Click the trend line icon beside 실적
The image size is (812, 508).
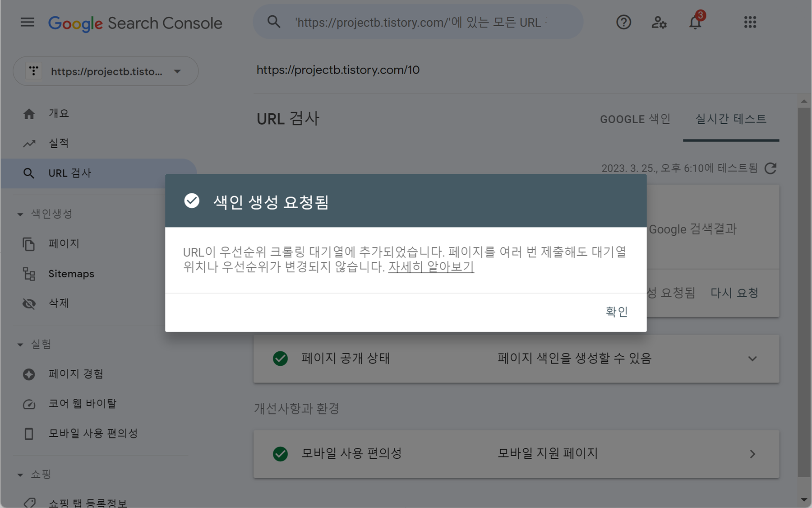(x=29, y=144)
